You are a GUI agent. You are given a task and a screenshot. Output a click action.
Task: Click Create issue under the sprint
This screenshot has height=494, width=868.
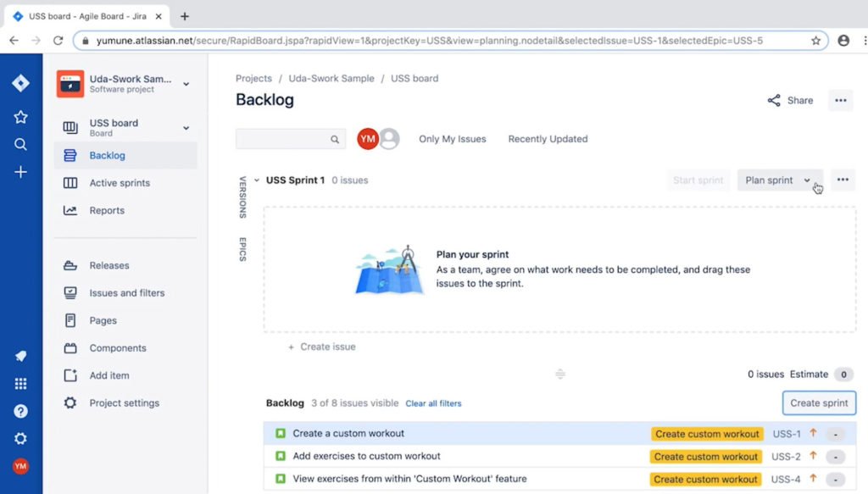click(x=321, y=347)
